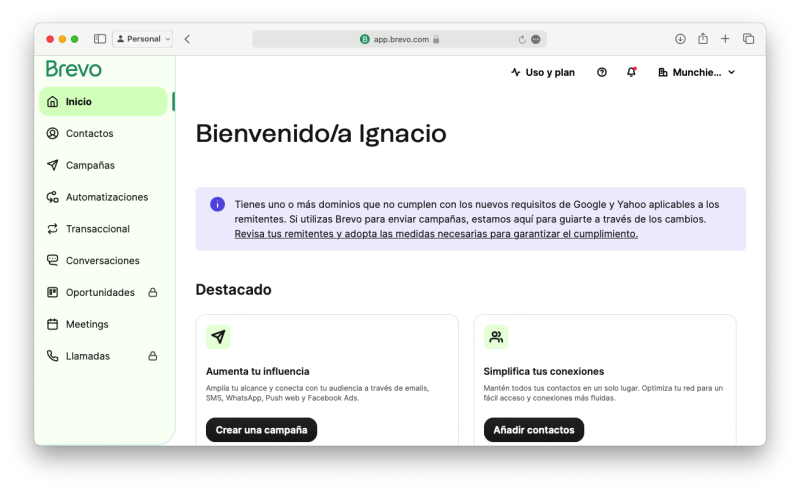This screenshot has width=800, height=491.
Task: Open the help question mark icon
Action: (x=602, y=72)
